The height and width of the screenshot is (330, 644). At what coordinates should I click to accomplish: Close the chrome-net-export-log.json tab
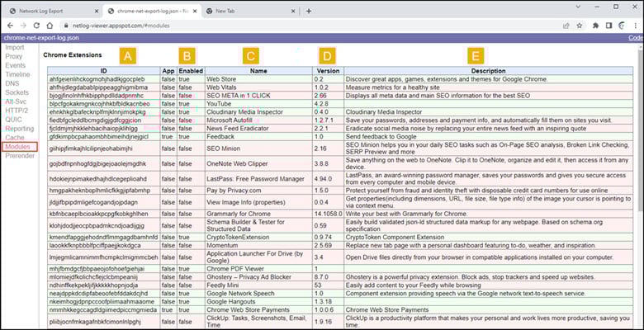(x=195, y=11)
